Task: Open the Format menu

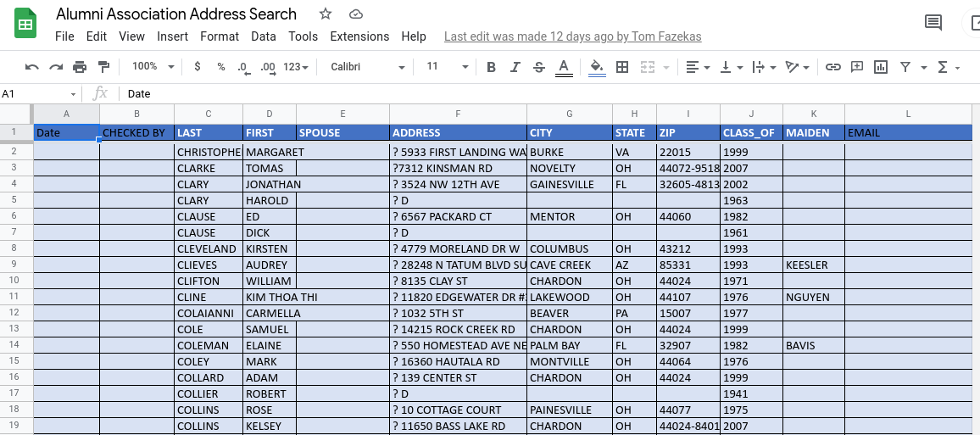Action: 220,36
